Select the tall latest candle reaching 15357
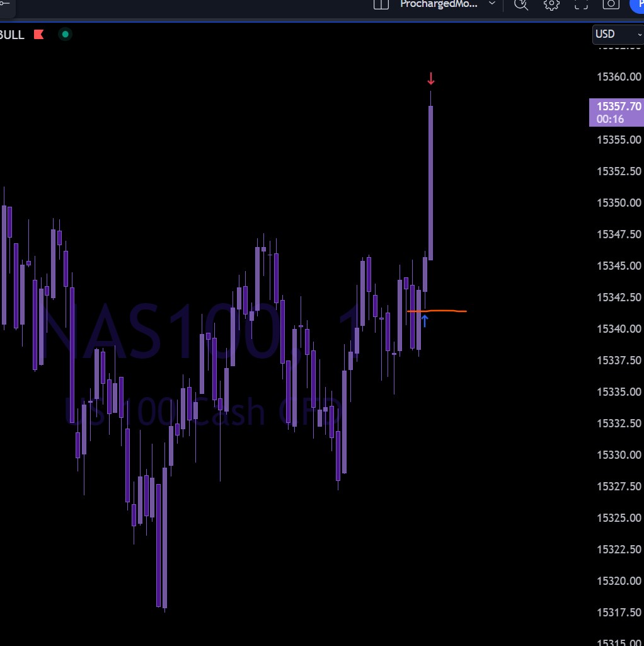Screen dimensions: 644x646 pos(430,183)
